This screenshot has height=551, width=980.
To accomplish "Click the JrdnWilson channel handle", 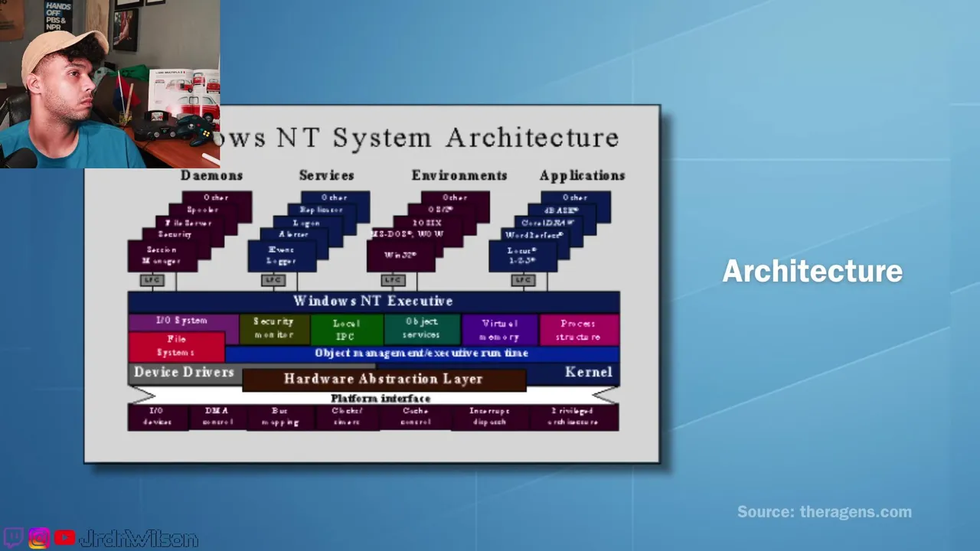I will 139,539.
